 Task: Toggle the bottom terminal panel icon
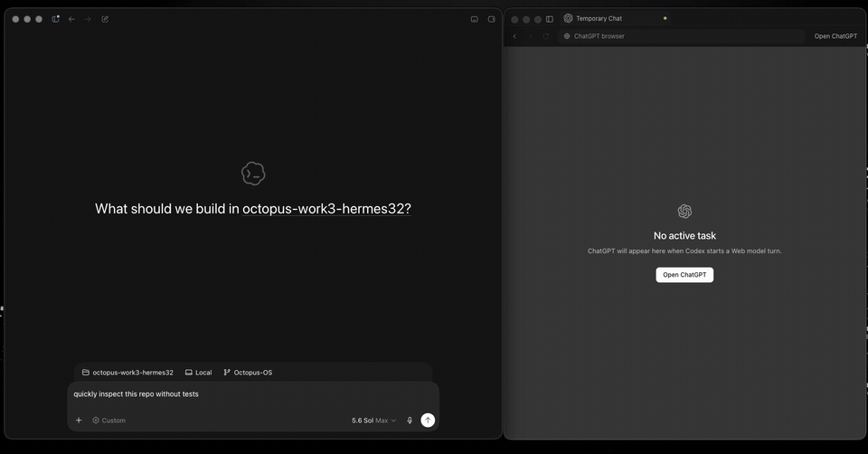pyautogui.click(x=475, y=19)
